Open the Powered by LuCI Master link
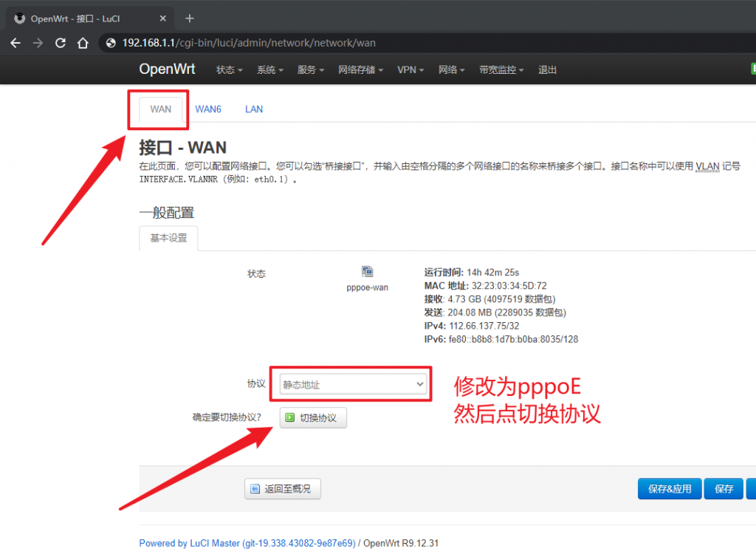Screen dimensions: 756x557 [x=247, y=544]
